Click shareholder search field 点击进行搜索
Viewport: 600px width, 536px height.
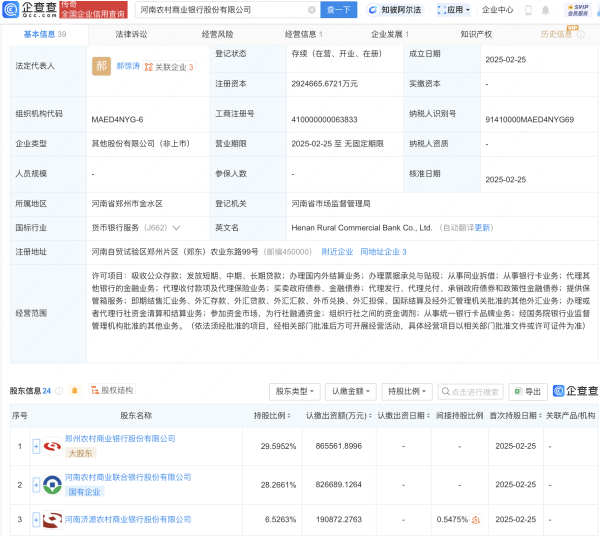[x=471, y=391]
